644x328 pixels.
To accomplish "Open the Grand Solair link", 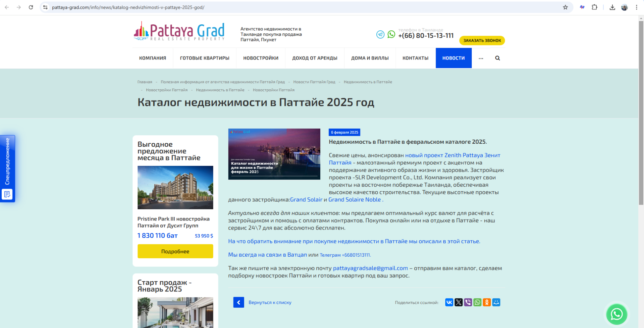I will pos(306,200).
